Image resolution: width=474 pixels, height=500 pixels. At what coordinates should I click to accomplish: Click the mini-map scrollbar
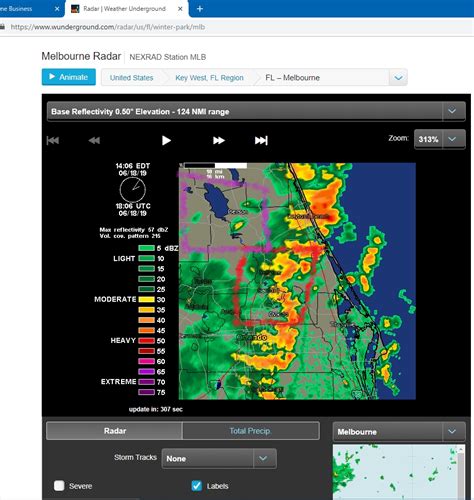pos(461,472)
